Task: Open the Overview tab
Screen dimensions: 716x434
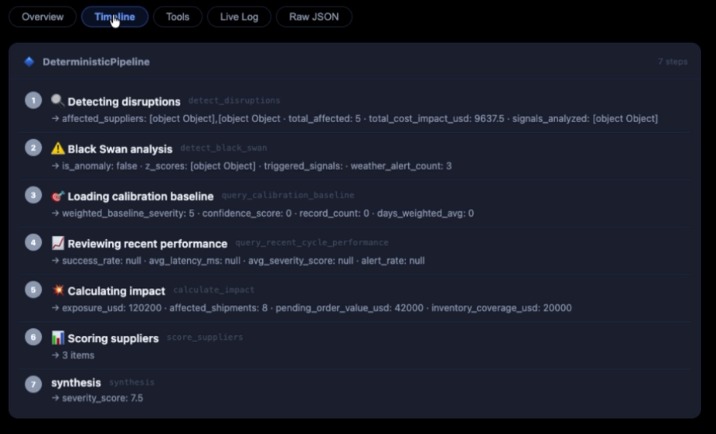Action: pos(42,17)
